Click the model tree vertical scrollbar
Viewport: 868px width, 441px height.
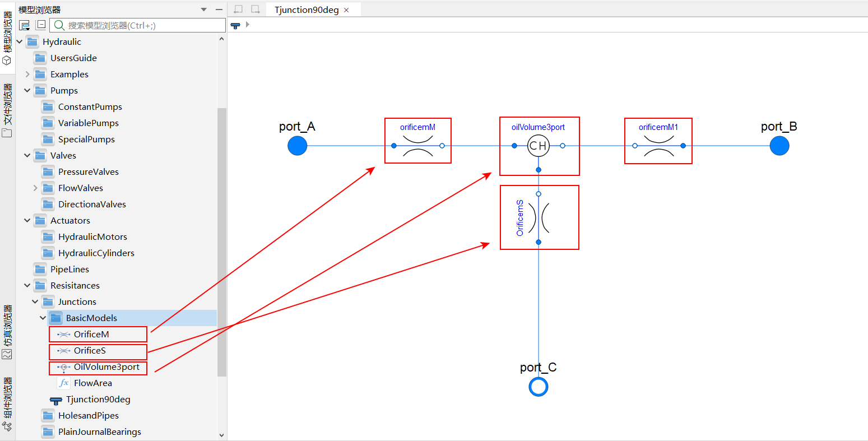221,241
